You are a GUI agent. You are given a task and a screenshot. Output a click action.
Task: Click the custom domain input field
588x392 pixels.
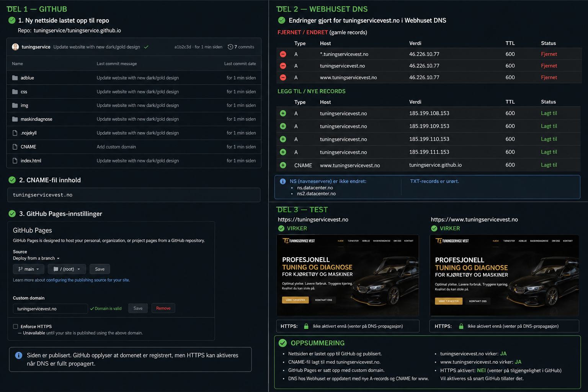click(51, 309)
